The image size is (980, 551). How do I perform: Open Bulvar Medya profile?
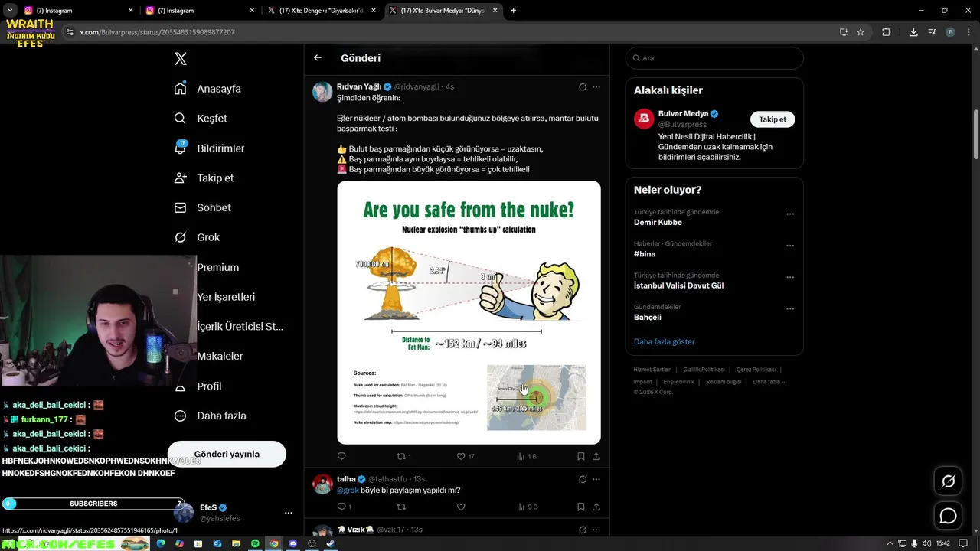tap(684, 114)
